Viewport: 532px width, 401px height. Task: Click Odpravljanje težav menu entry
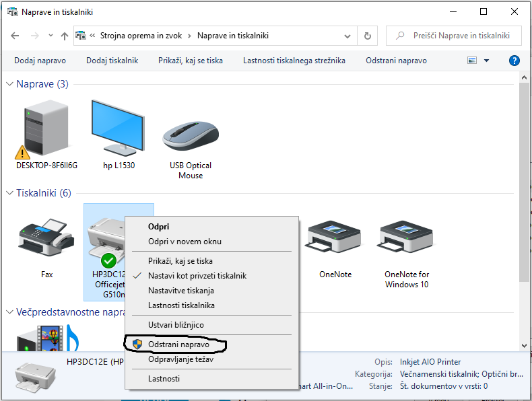[180, 359]
